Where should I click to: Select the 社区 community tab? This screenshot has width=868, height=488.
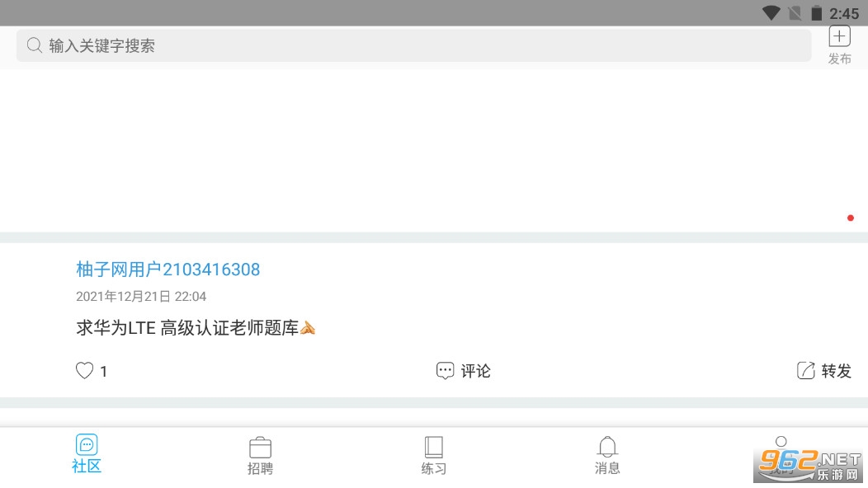[x=87, y=454]
